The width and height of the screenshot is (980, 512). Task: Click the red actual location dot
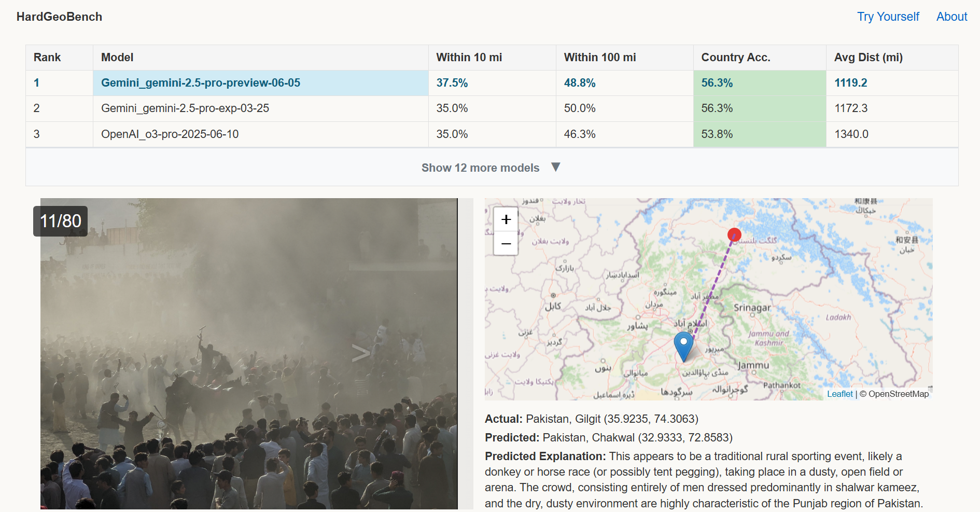point(734,234)
